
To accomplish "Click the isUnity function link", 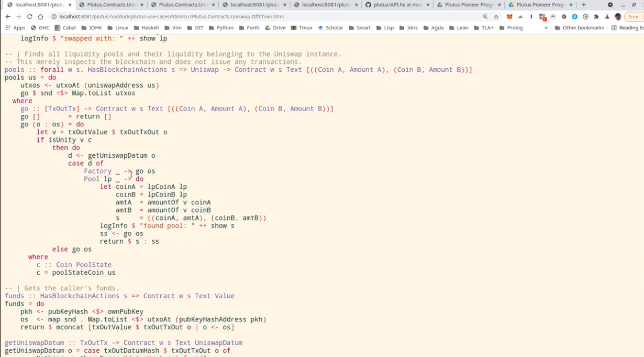I will [62, 140].
